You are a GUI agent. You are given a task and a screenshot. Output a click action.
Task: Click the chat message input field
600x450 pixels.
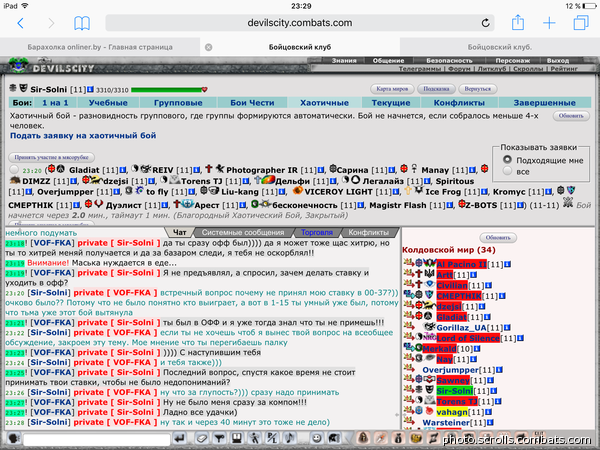click(97, 439)
